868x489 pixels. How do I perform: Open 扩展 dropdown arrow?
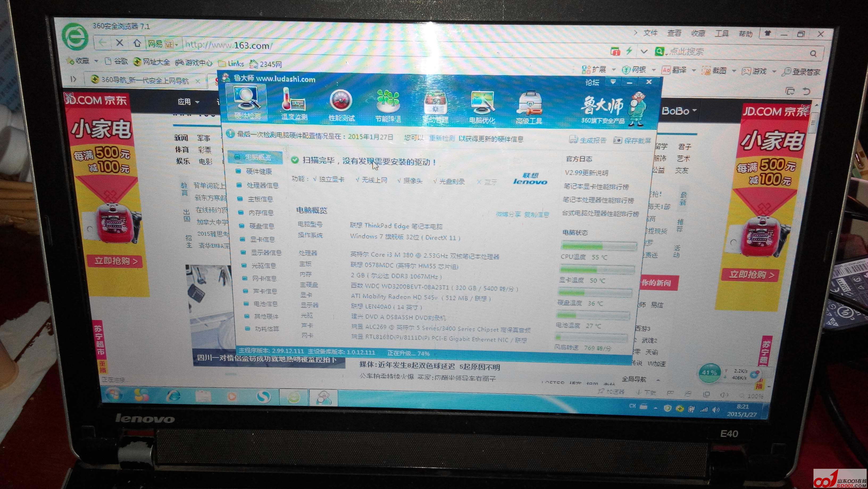614,70
